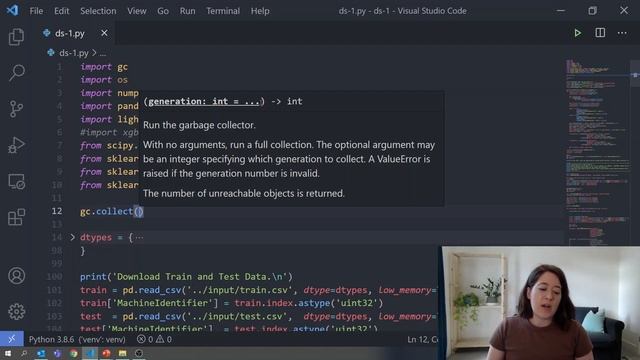
Task: Open editor More Actions ellipsis
Action: tap(622, 33)
